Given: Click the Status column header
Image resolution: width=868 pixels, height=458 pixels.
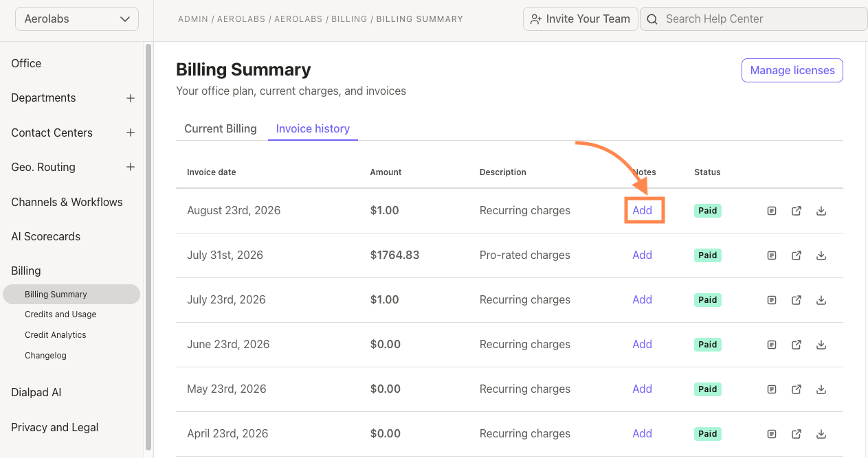Looking at the screenshot, I should tap(707, 172).
